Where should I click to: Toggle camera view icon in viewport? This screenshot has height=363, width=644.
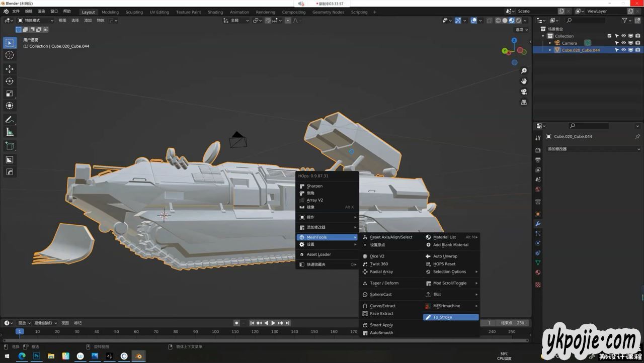click(x=524, y=92)
